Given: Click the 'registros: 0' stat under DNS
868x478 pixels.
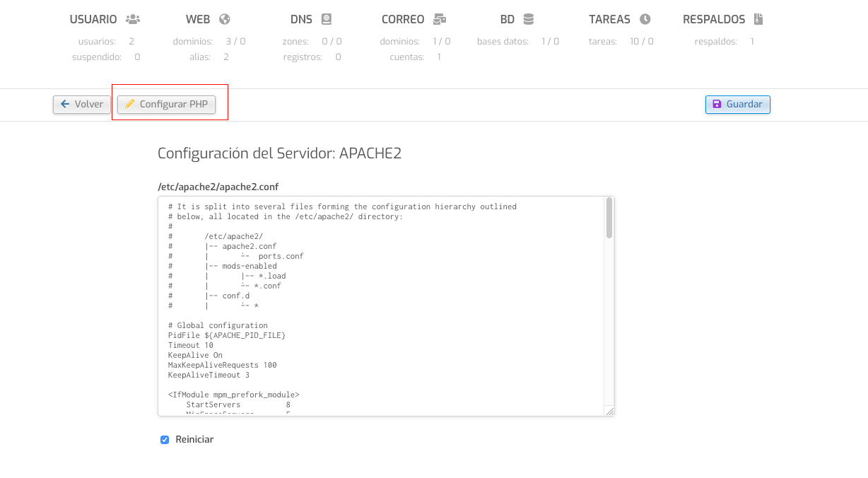Looking at the screenshot, I should point(312,57).
